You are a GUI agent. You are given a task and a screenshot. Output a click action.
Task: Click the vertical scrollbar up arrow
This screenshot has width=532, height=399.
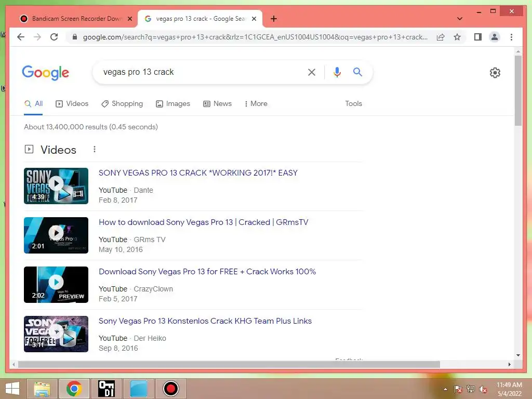tap(518, 51)
